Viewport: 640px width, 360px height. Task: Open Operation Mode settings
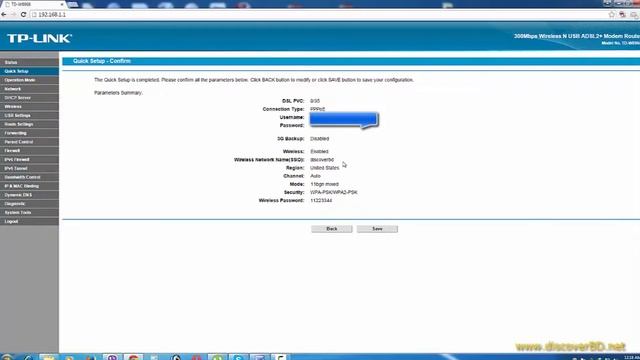29,80
